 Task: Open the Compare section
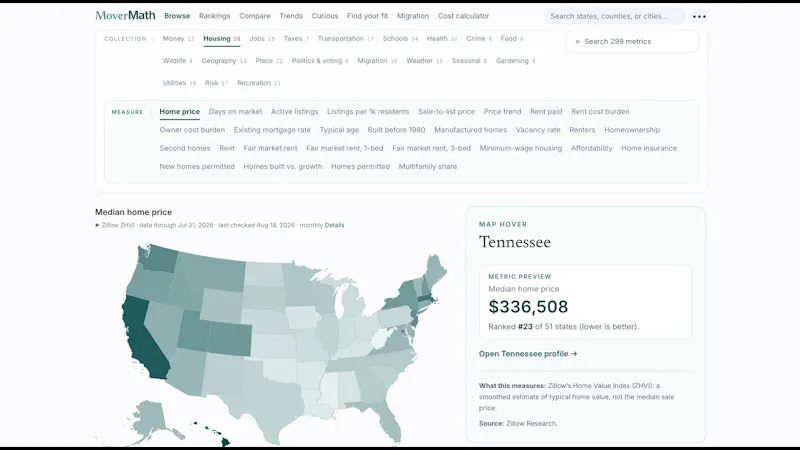pyautogui.click(x=255, y=16)
